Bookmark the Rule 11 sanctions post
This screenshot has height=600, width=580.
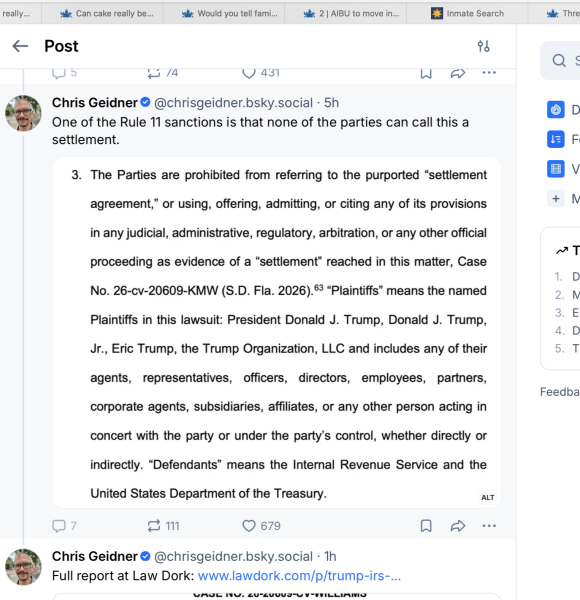point(426,526)
